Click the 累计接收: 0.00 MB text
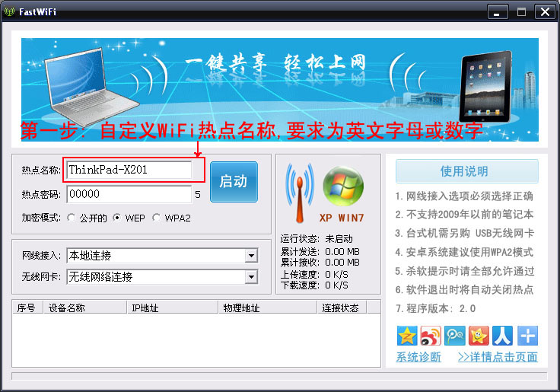 [x=320, y=263]
